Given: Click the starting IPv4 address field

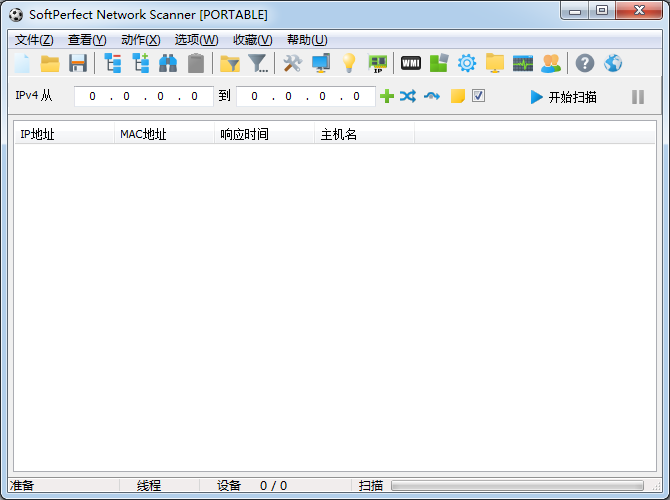Looking at the screenshot, I should (x=143, y=97).
